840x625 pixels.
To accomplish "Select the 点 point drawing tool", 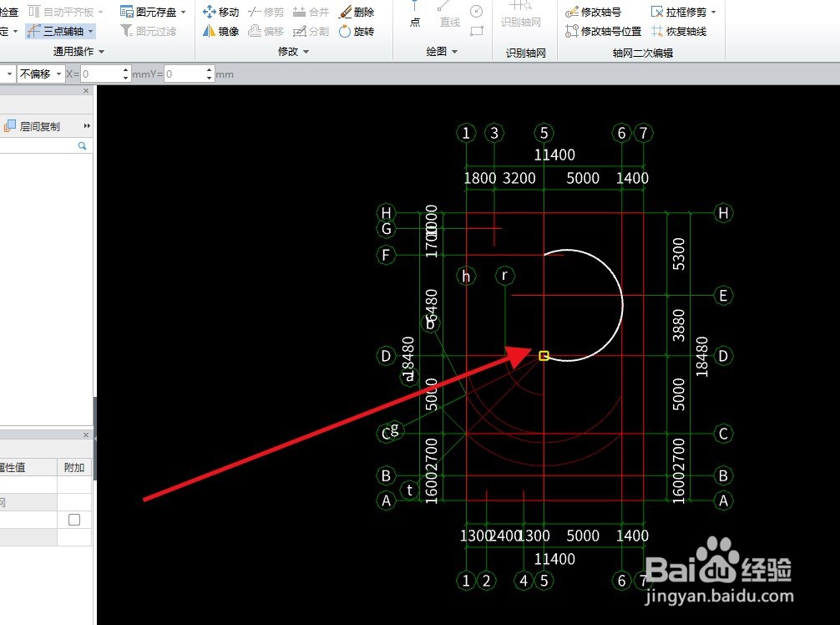I will click(x=415, y=14).
